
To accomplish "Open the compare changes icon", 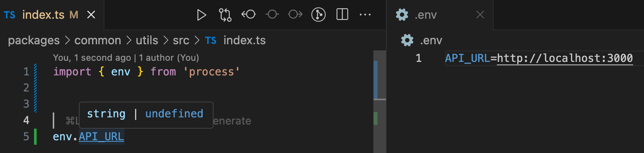I will tap(225, 15).
